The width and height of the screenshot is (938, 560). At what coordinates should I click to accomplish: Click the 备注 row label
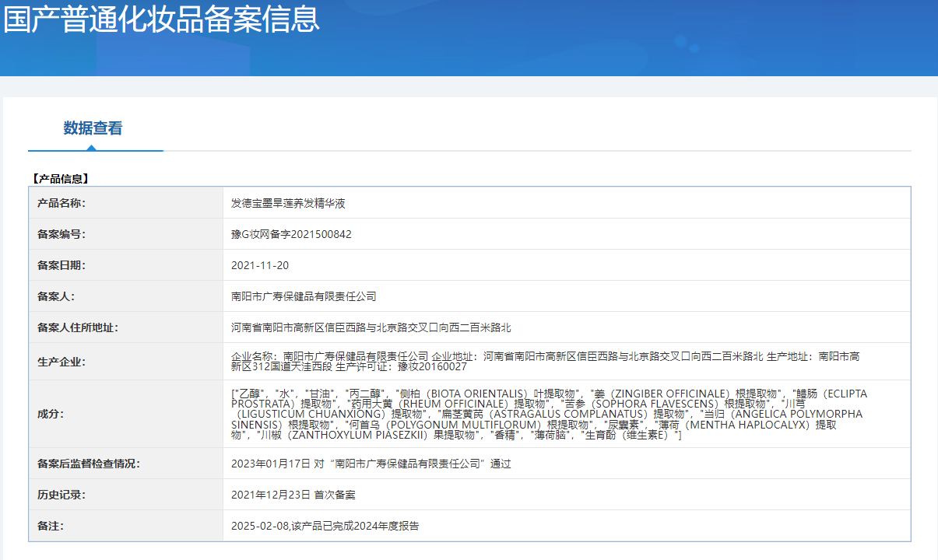coord(51,526)
